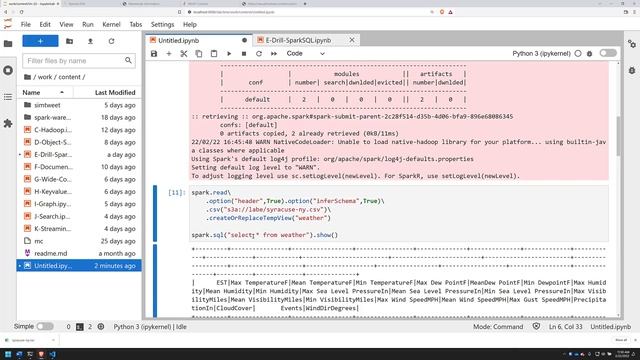Paste cell from clipboard
Viewport: 640px width, 360px height.
click(x=214, y=53)
